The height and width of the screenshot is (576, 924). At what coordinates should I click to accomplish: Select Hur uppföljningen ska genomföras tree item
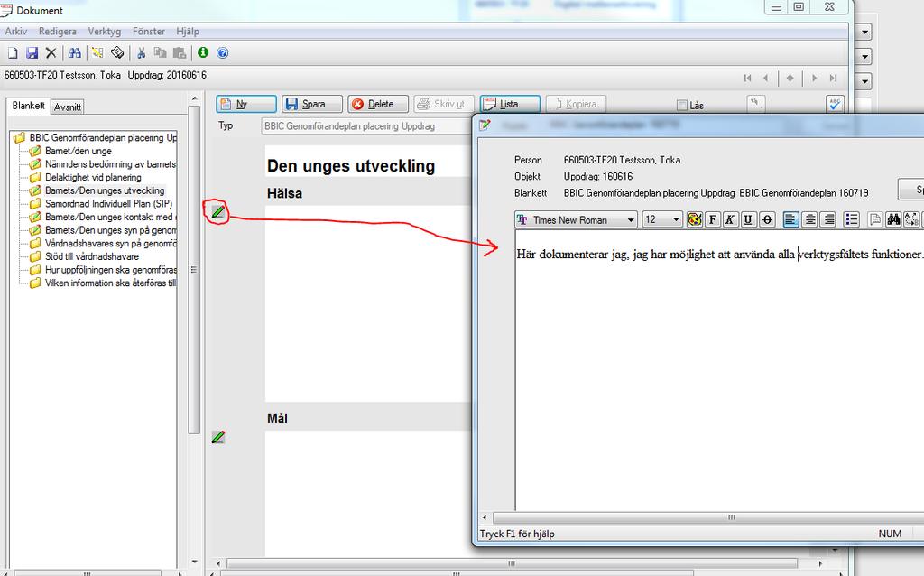click(x=111, y=269)
